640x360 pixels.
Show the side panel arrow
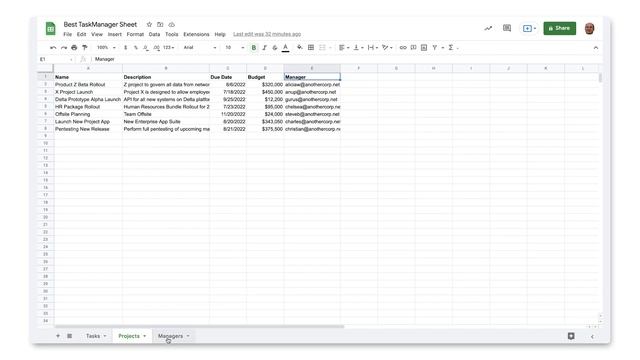tap(592, 336)
